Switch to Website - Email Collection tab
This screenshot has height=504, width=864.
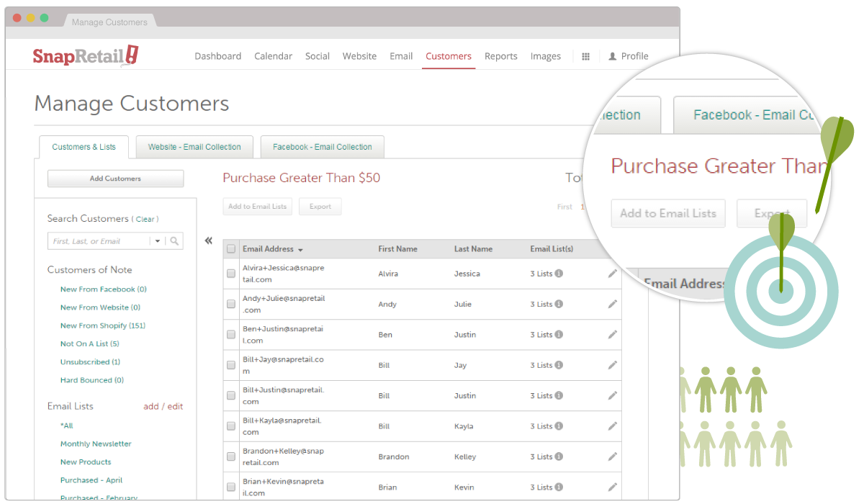tap(194, 147)
